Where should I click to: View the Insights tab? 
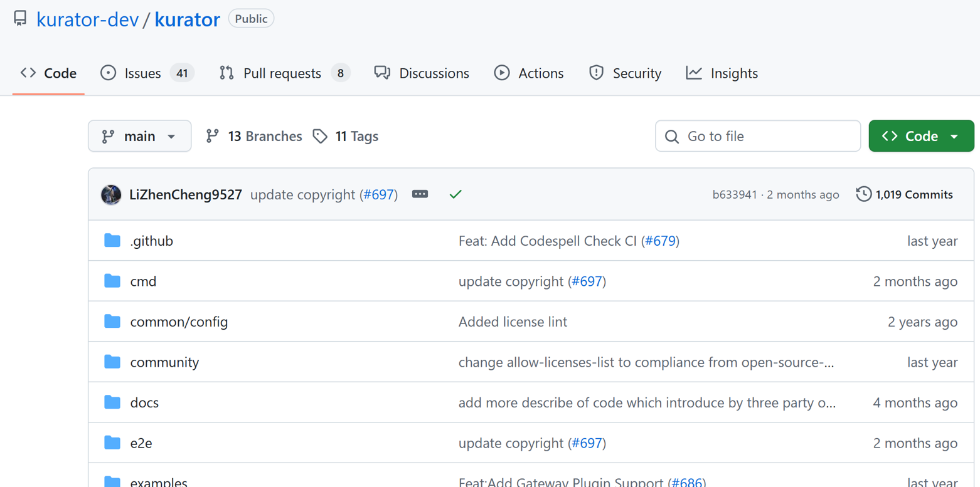coord(722,73)
